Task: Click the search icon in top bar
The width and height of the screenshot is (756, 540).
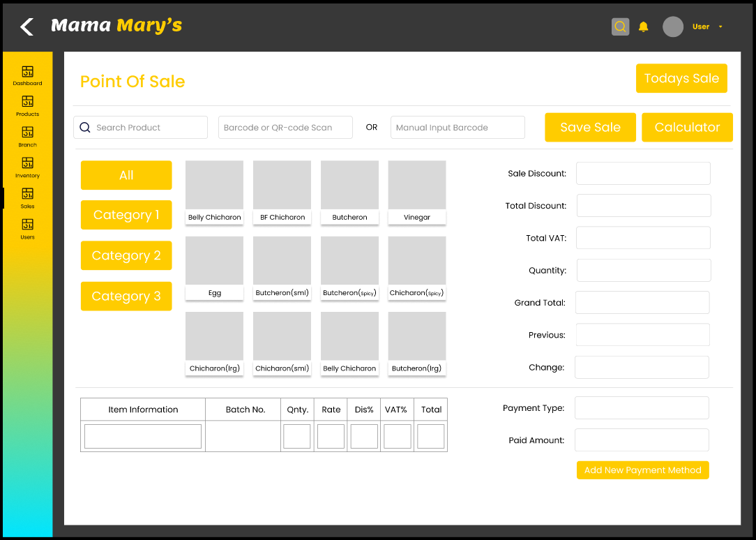Action: [620, 27]
